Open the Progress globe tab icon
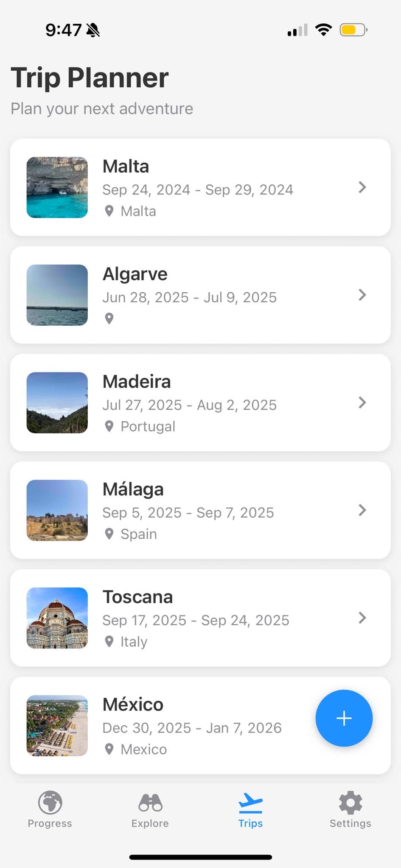Screen dimensions: 401x868 pyautogui.click(x=50, y=802)
